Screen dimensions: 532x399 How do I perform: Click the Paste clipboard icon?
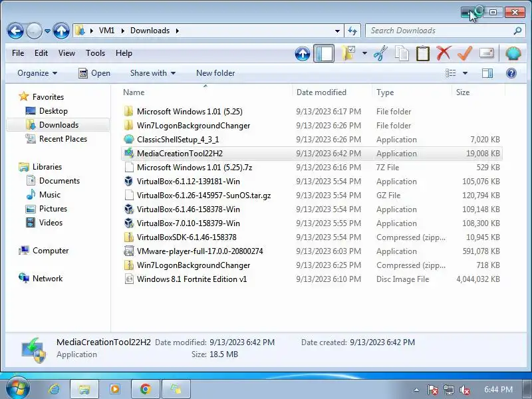pos(423,53)
